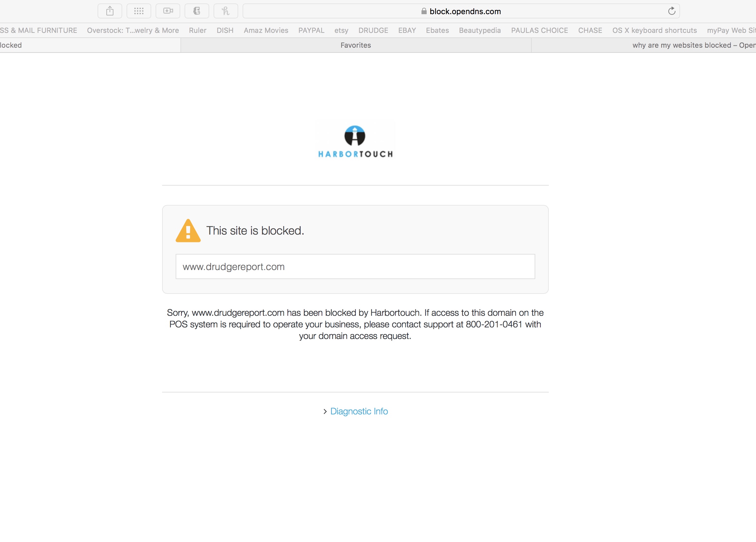Click the chevron beside Diagnostic Info
This screenshot has width=756, height=542.
tap(325, 412)
